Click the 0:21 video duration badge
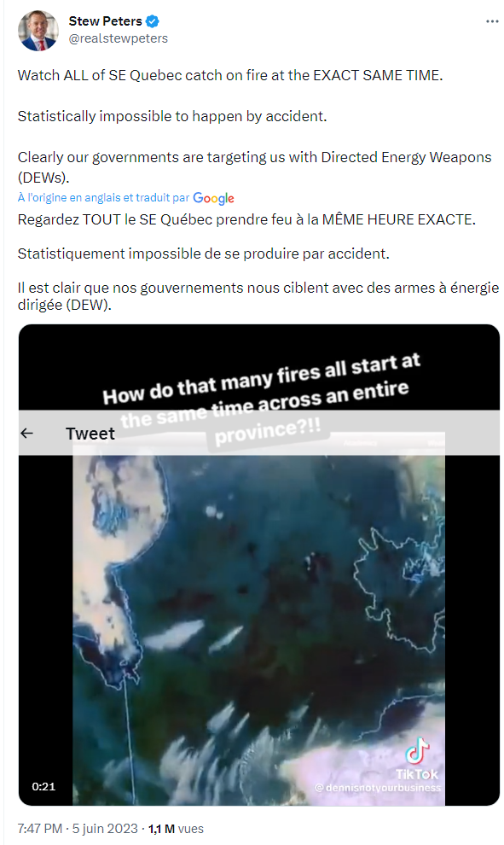The width and height of the screenshot is (504, 845). tap(43, 786)
